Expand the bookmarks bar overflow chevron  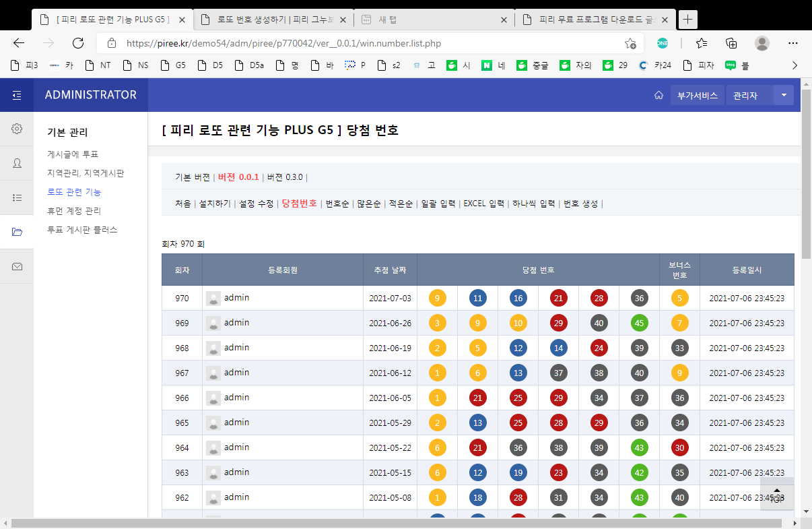pos(794,65)
